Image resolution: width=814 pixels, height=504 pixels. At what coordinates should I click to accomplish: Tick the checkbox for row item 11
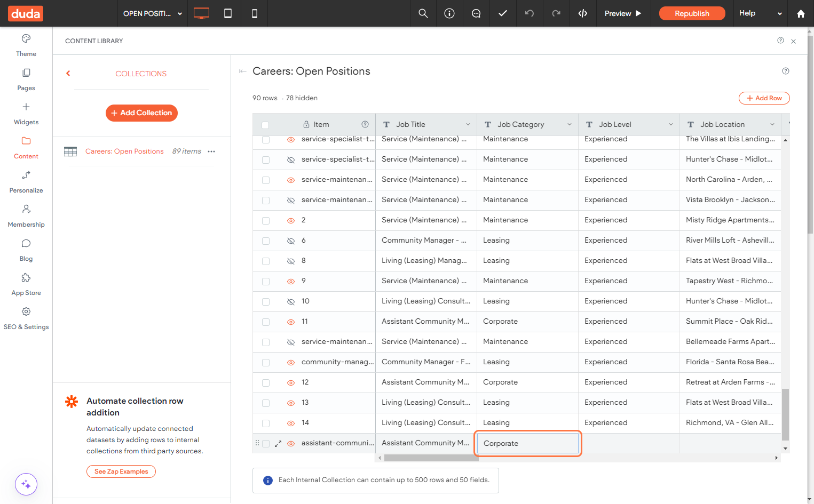point(266,322)
